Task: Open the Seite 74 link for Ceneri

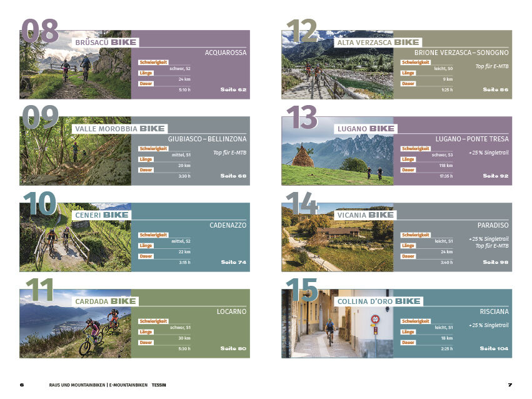Action: coord(233,262)
